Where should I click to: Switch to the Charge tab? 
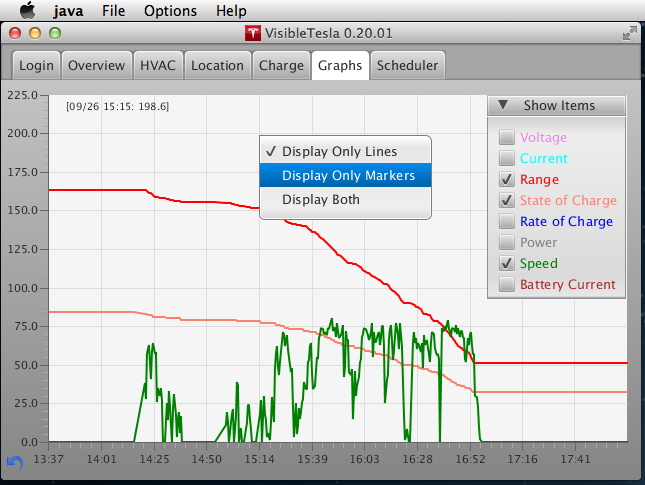click(281, 65)
